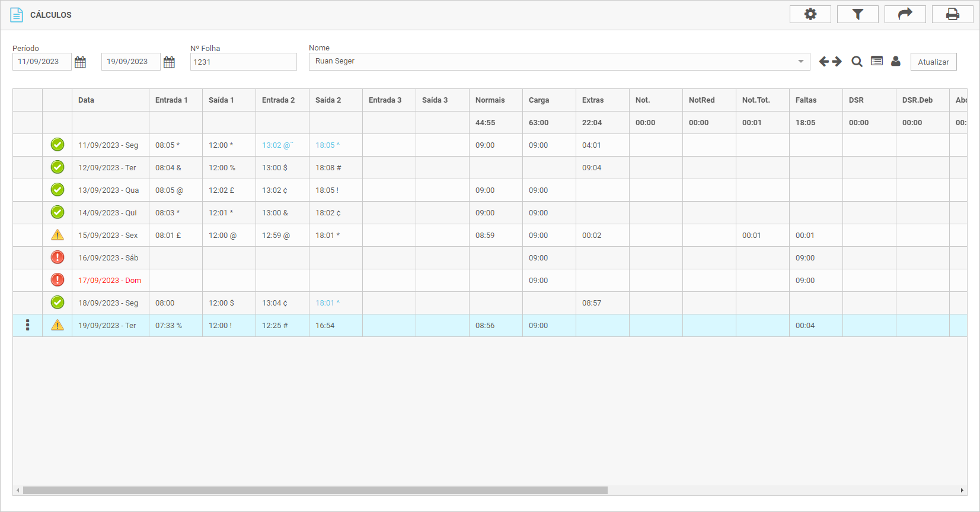
Task: Click the yellow warning icon for 15/09/2023
Action: [58, 235]
